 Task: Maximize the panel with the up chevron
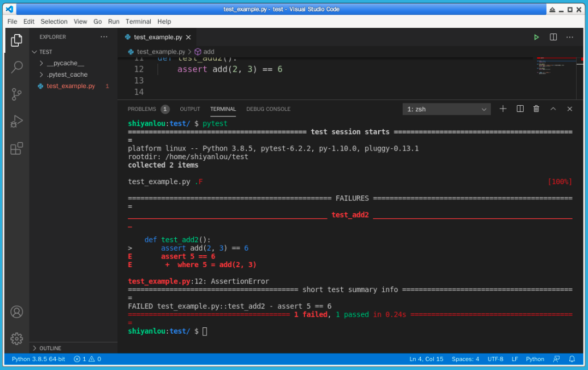click(553, 109)
